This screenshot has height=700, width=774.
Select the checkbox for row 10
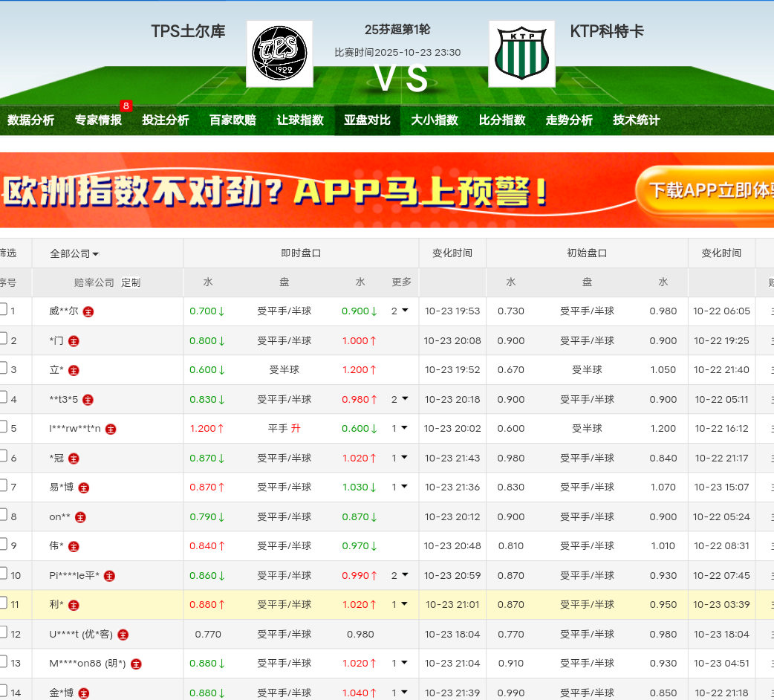pos(3,573)
